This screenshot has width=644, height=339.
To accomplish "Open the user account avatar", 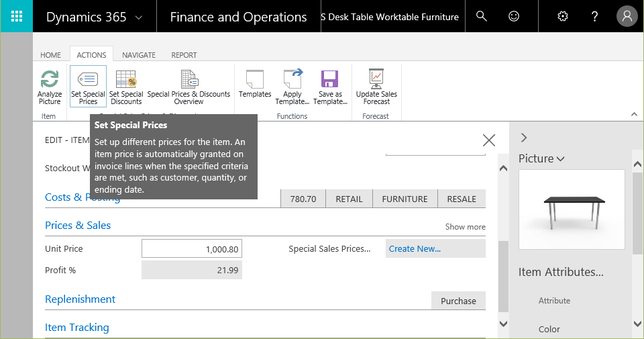I will pos(627,16).
